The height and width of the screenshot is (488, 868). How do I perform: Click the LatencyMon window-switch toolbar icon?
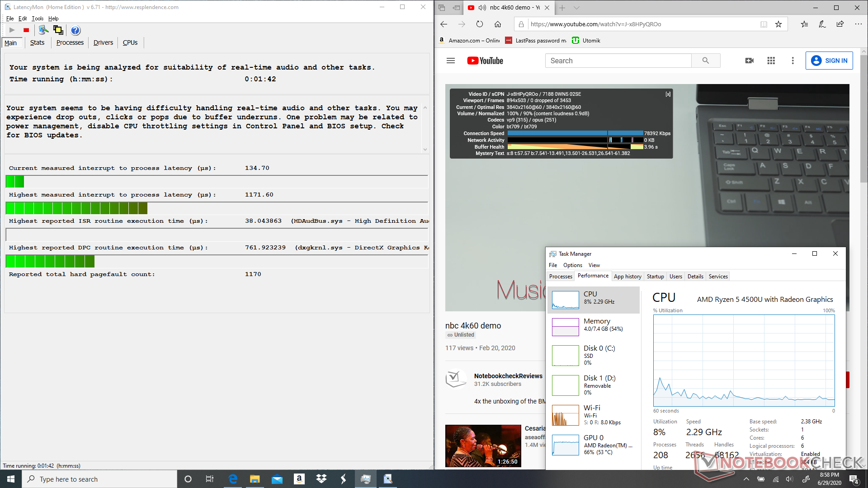click(58, 30)
